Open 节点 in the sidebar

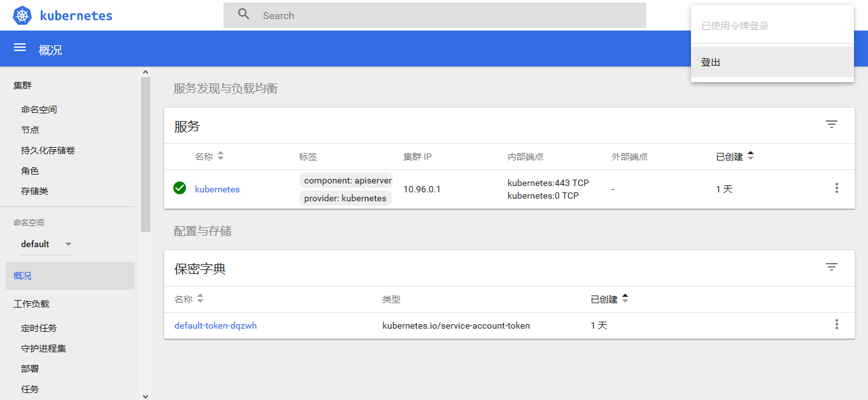(30, 130)
